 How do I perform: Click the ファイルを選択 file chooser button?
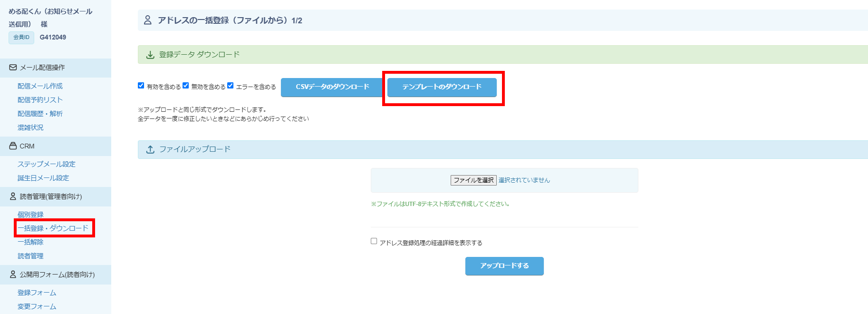click(473, 180)
